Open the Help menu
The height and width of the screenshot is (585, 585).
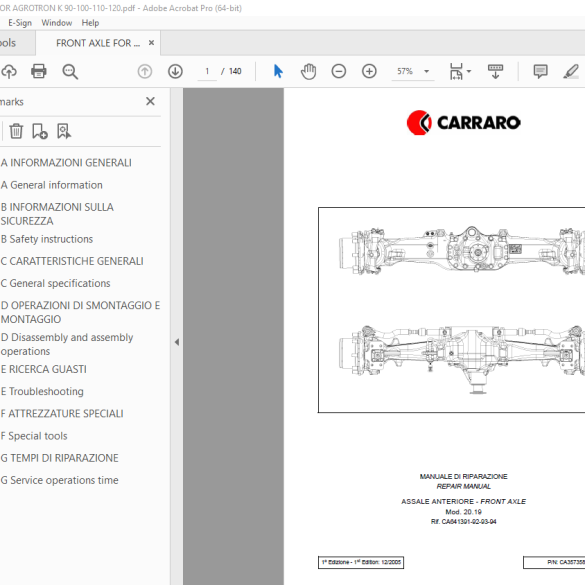coord(90,23)
